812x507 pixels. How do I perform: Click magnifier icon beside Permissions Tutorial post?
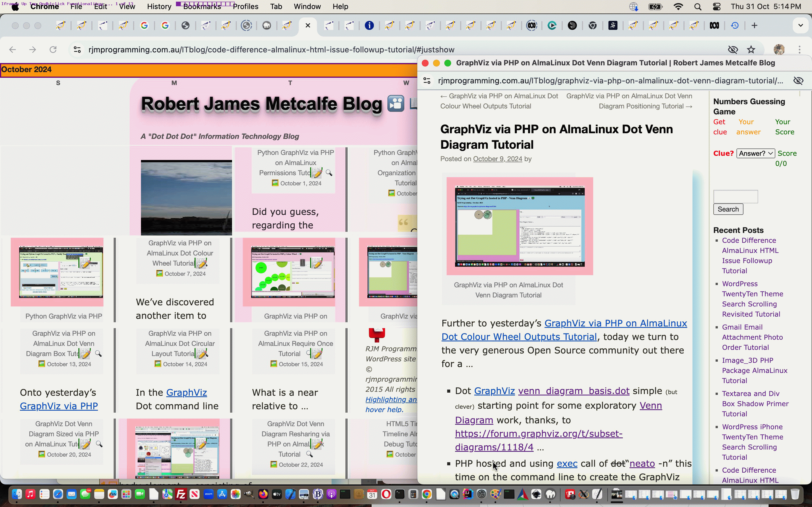pos(329,173)
